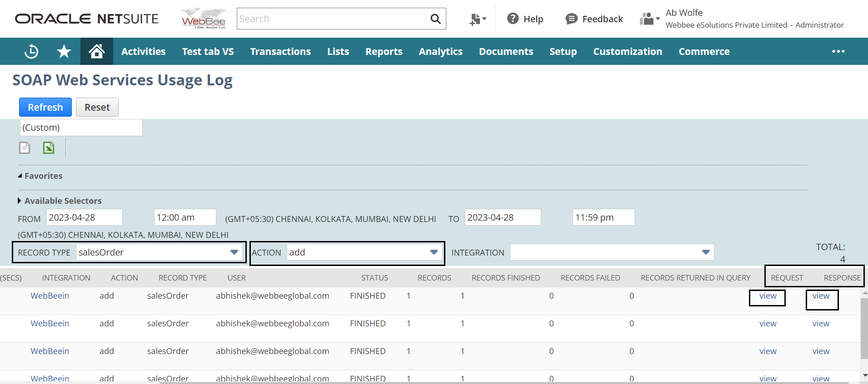Open the change roles user icon
Screen dimensions: 868x384
[x=649, y=19]
